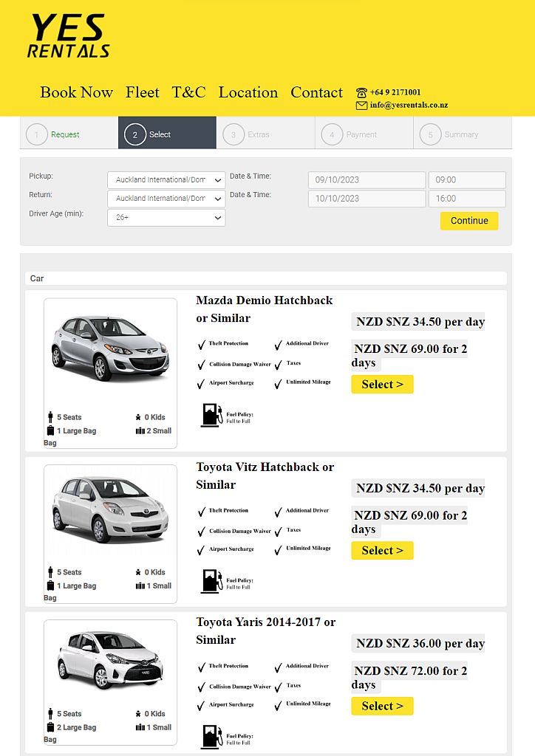Image resolution: width=535 pixels, height=756 pixels.
Task: Click phone number +64 9 2171001
Action: tap(395, 92)
